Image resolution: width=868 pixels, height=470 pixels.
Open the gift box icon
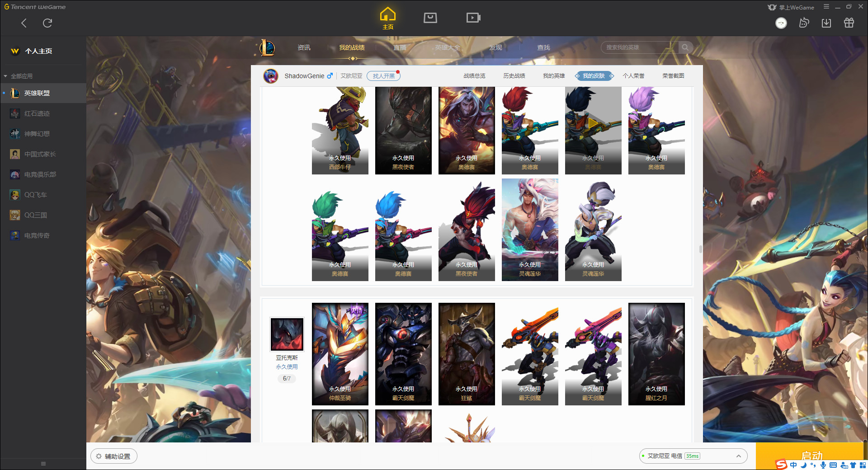[849, 23]
